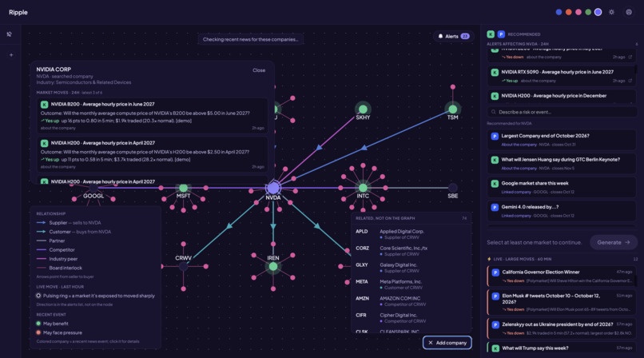Select CIFR Cipher Digital Inc. row
The image size is (644, 358).
pos(411,318)
